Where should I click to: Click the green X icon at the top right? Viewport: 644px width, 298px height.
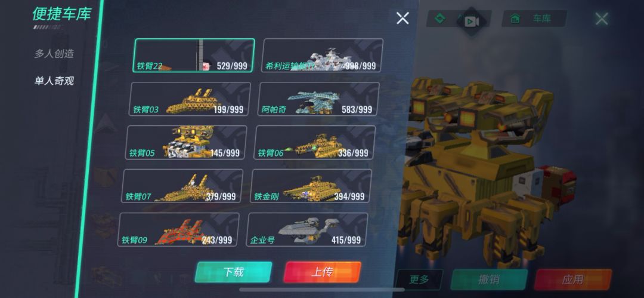602,19
